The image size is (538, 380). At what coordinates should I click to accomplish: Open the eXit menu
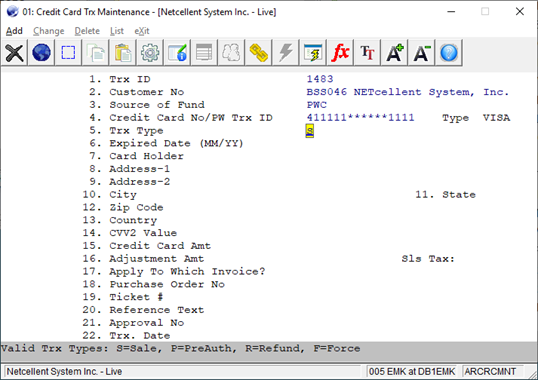[142, 31]
